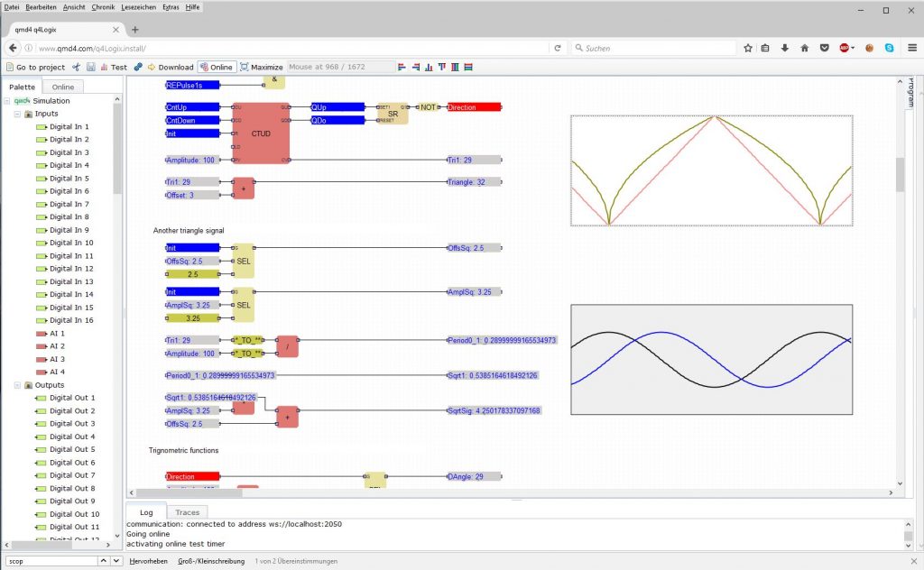Switch to the Traces tab
The height and width of the screenshot is (570, 924).
(188, 512)
